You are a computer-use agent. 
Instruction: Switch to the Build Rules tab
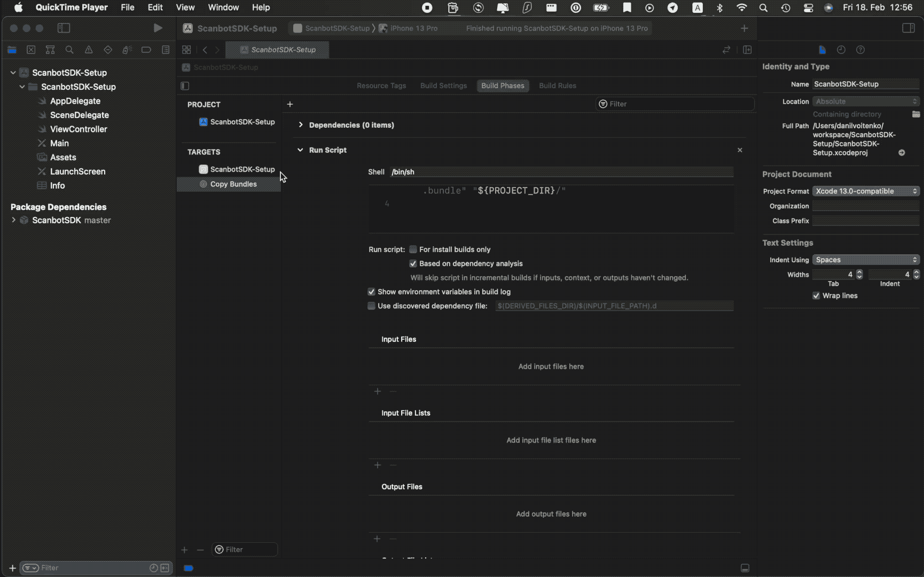[x=557, y=85]
